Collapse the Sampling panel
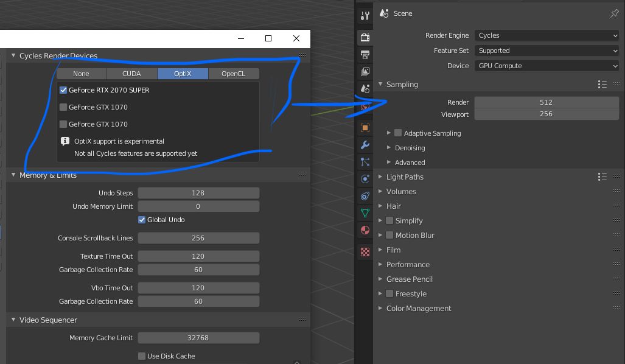The height and width of the screenshot is (364, 625). click(380, 84)
